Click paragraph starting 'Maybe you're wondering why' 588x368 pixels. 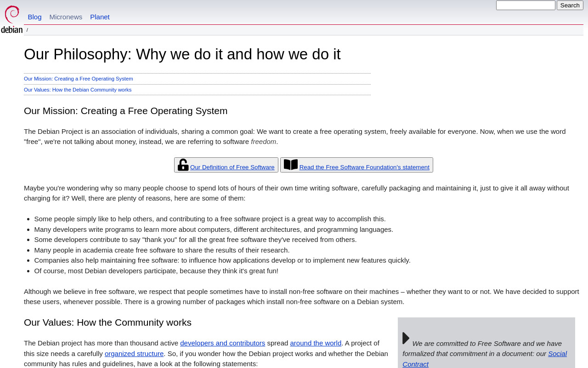point(296,193)
